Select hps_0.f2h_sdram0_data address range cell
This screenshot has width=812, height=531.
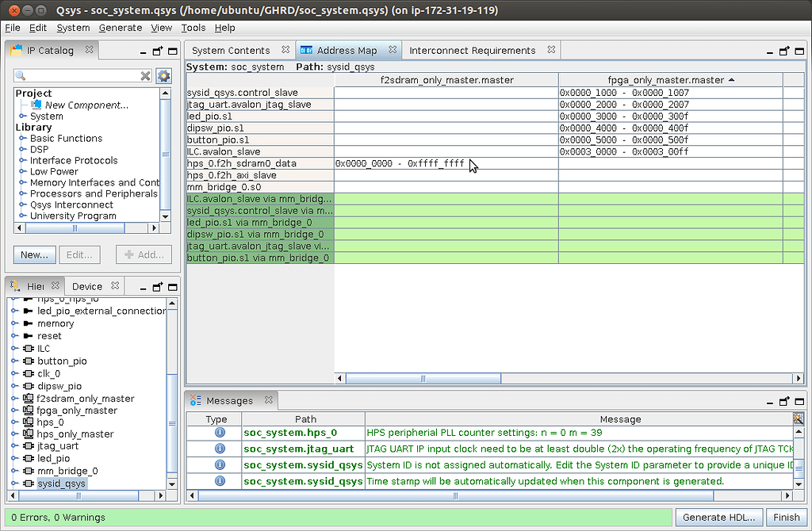(446, 163)
